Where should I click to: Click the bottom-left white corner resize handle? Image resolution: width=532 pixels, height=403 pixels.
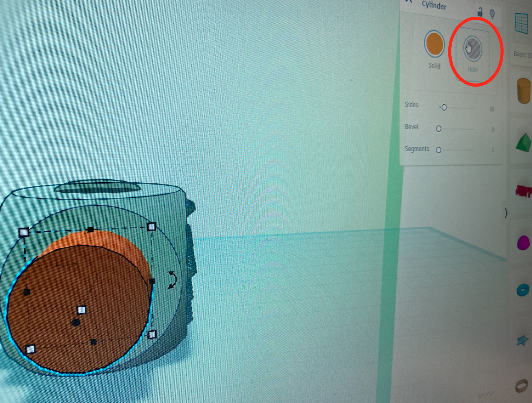click(x=30, y=349)
